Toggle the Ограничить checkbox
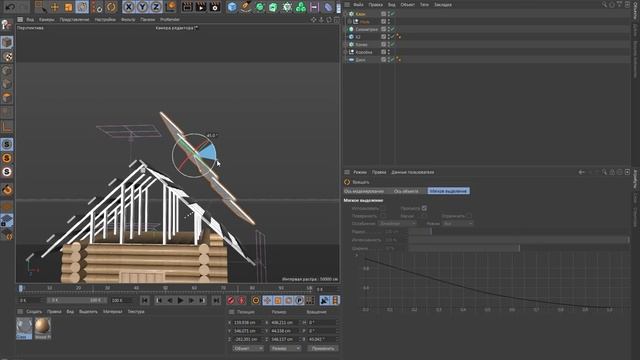Viewport: 640px width, 360px height. coord(469,216)
